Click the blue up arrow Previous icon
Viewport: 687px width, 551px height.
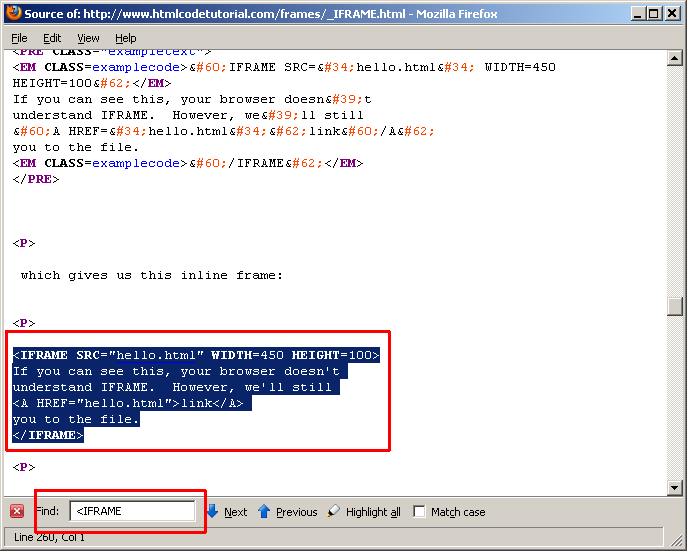264,511
